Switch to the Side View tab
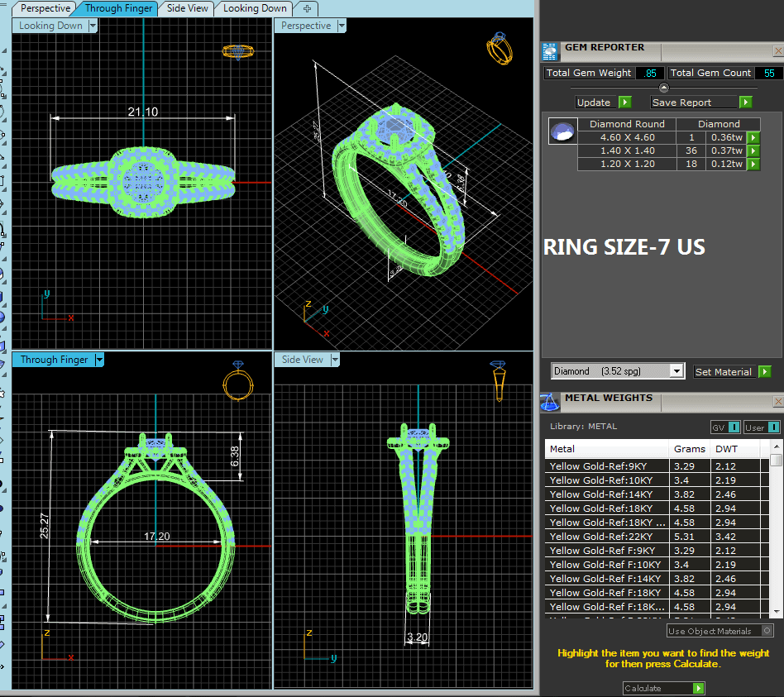Image resolution: width=784 pixels, height=697 pixels. coord(187,8)
